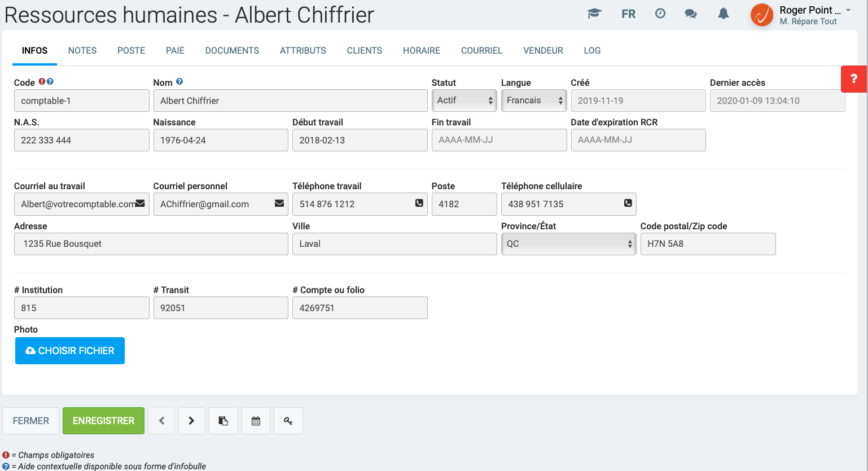
Task: Open the Langue dropdown showing Francais
Action: coord(533,101)
